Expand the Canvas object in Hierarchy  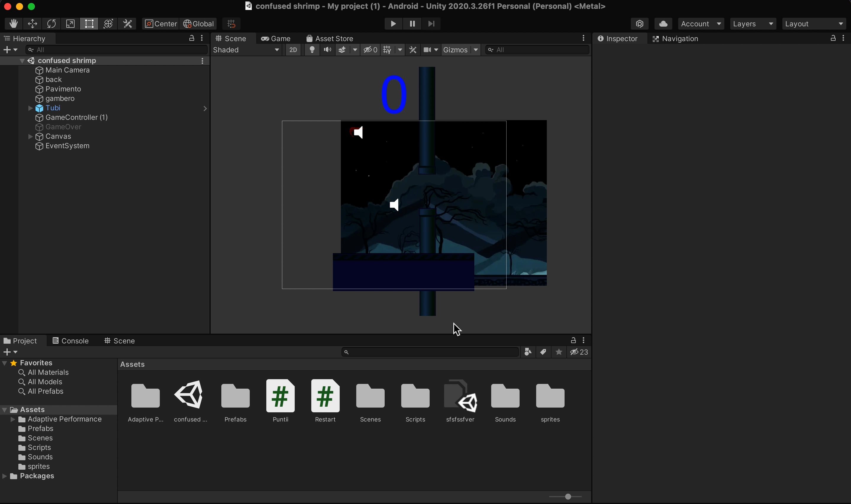[30, 137]
